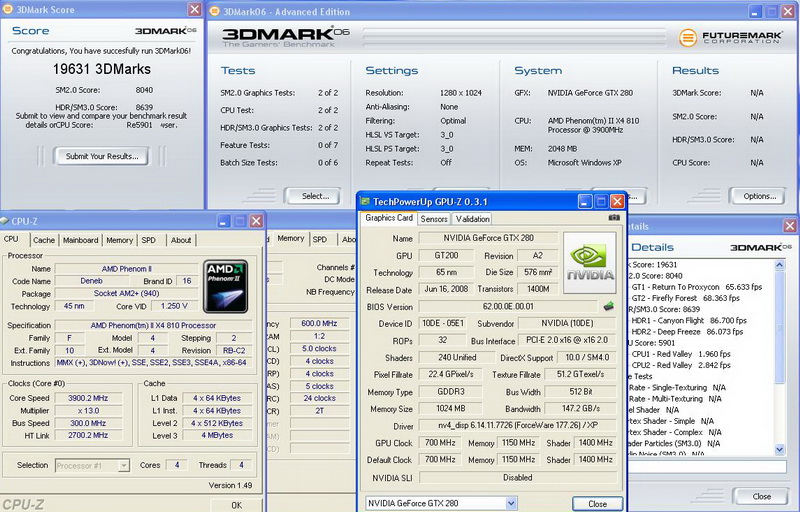Open the Cache tab in CPU-Z
800x512 pixels.
pos(44,240)
